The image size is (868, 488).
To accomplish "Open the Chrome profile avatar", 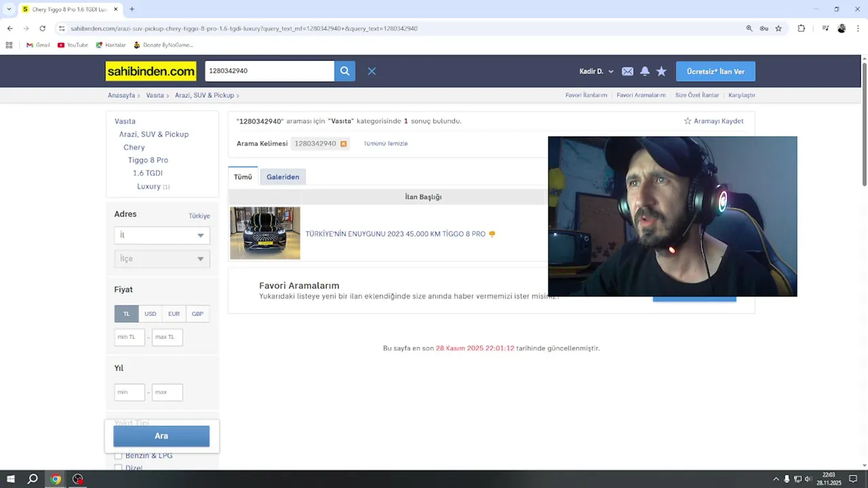I will pos(842,28).
